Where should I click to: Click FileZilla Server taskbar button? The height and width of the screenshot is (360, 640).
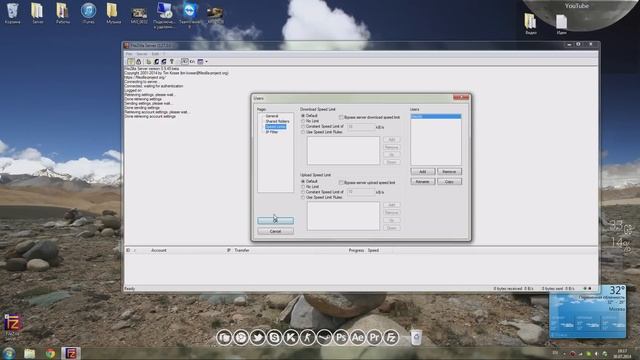pos(71,353)
